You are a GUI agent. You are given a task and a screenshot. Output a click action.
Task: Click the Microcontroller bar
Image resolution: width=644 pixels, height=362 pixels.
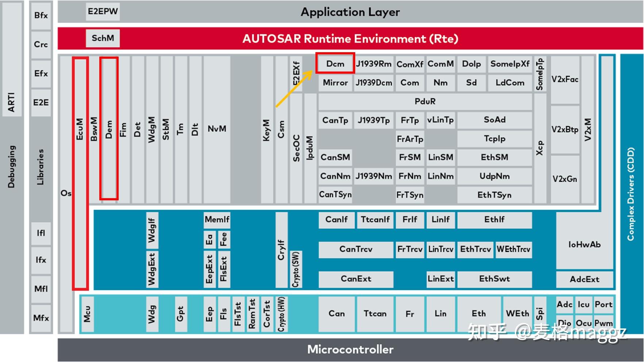click(350, 350)
